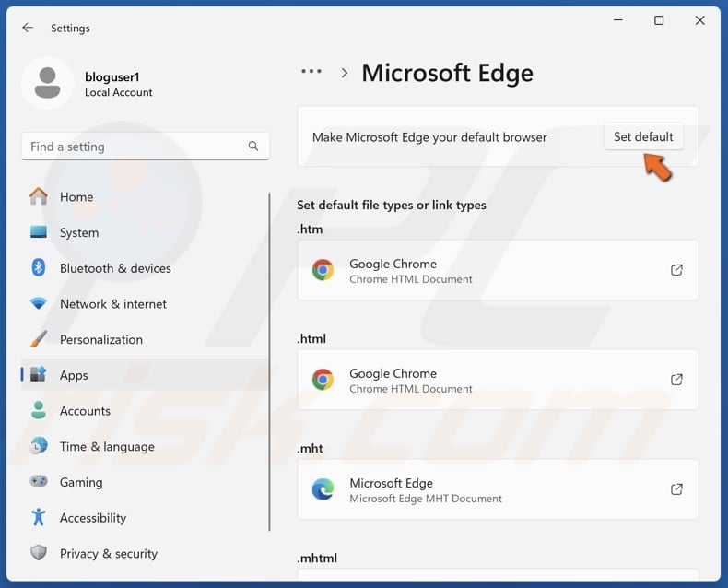Open the breadcrumb ellipsis menu
The width and height of the screenshot is (728, 588).
[x=311, y=72]
